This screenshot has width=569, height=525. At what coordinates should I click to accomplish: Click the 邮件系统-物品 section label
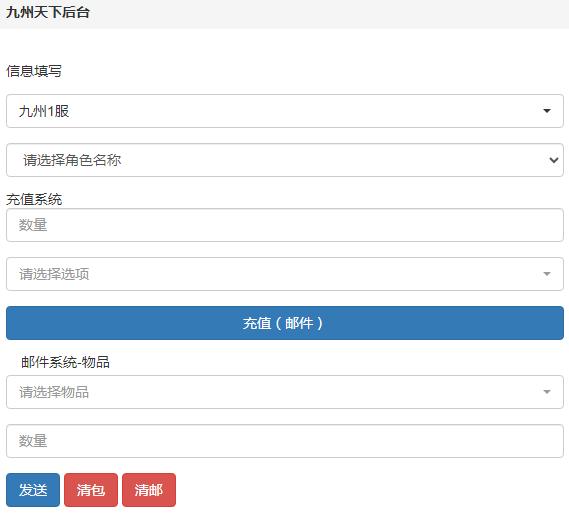[x=65, y=362]
